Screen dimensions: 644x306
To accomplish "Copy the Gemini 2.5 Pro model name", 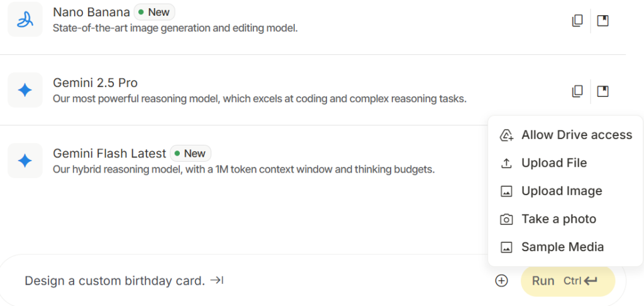I will click(x=577, y=91).
